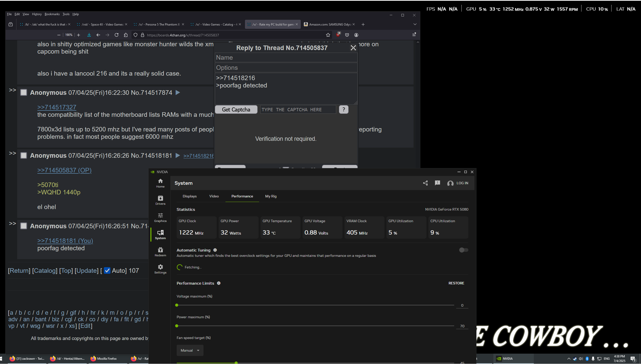The height and width of the screenshot is (364, 641).
Task: Click the Automatic Tuning info icon
Action: click(x=215, y=250)
